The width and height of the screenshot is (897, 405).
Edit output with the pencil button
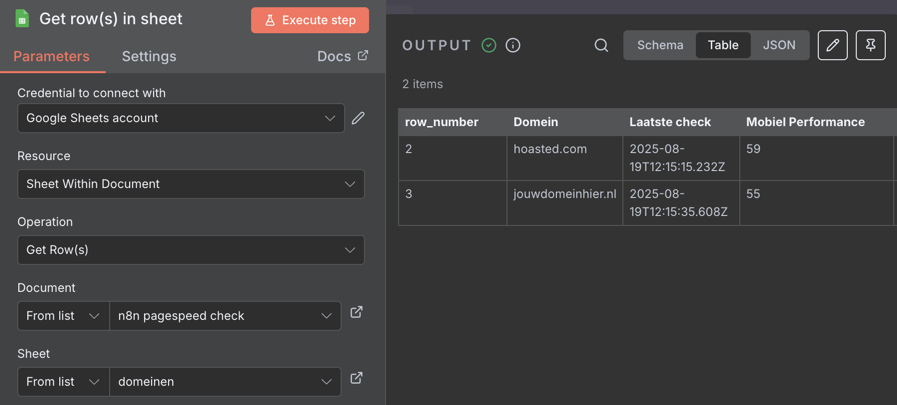pyautogui.click(x=833, y=45)
